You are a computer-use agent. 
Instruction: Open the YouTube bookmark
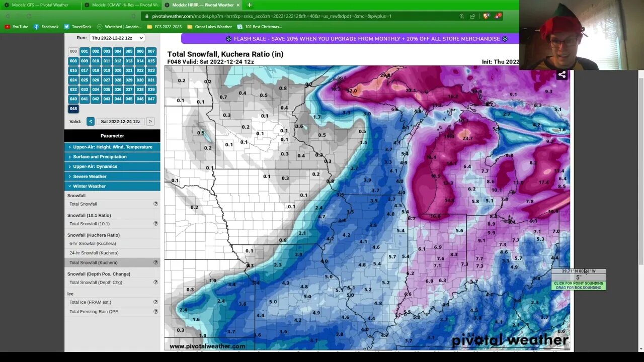click(16, 27)
